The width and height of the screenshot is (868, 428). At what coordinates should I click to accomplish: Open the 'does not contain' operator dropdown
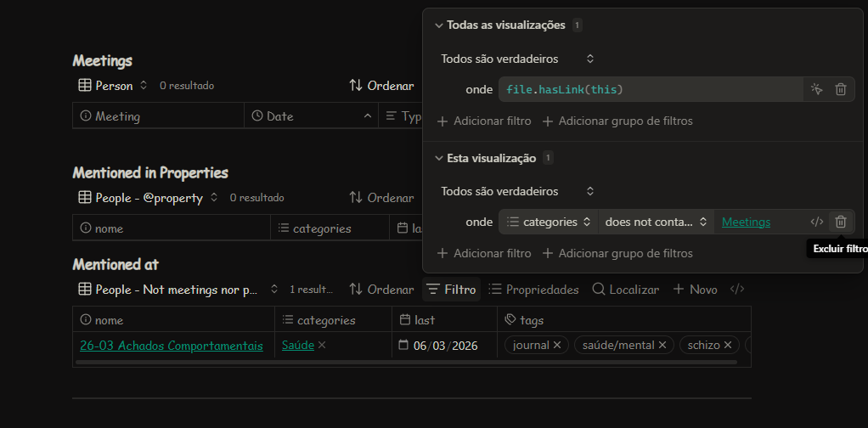pos(656,222)
